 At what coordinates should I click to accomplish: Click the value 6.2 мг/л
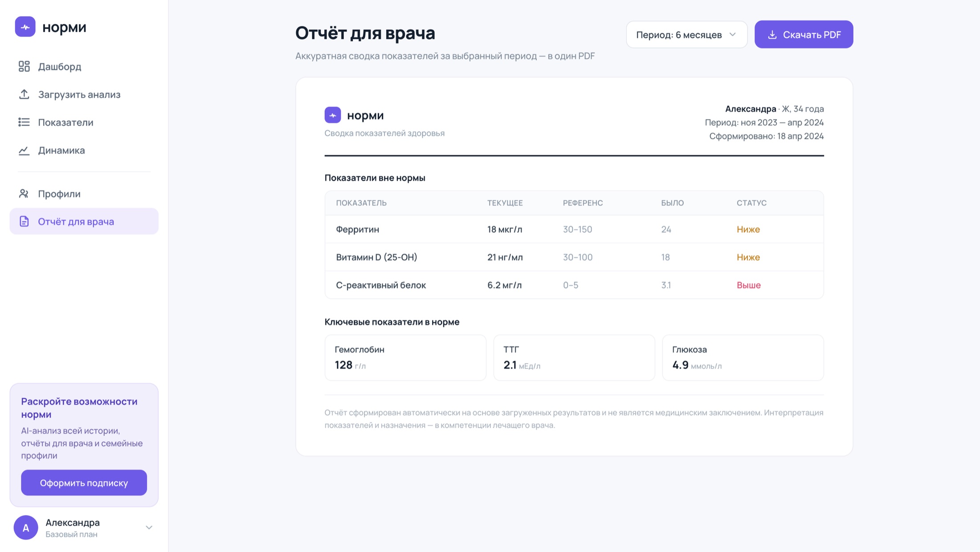pos(504,285)
